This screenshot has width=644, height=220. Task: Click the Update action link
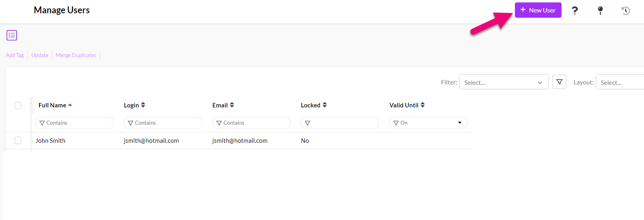tap(40, 55)
